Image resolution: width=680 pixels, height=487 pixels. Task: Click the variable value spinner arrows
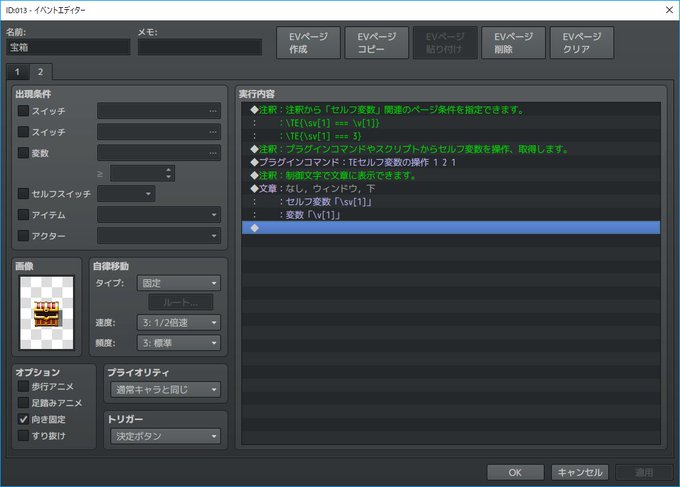click(169, 173)
